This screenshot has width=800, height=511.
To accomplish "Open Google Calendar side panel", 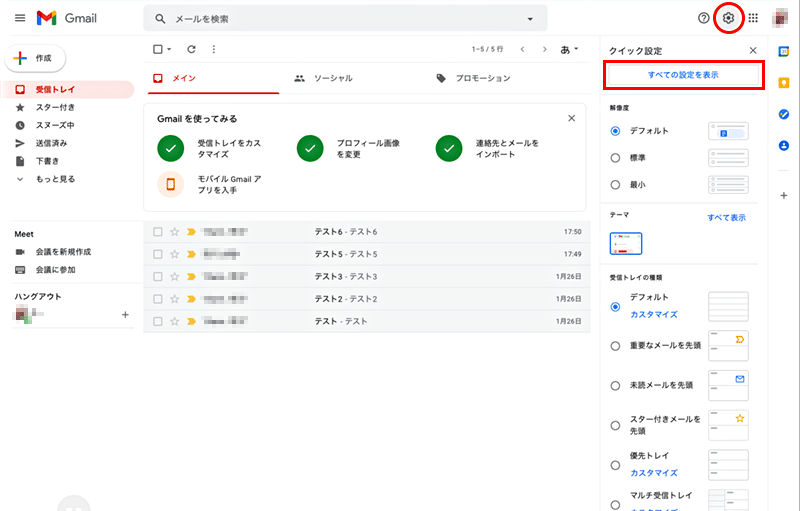I will (784, 51).
